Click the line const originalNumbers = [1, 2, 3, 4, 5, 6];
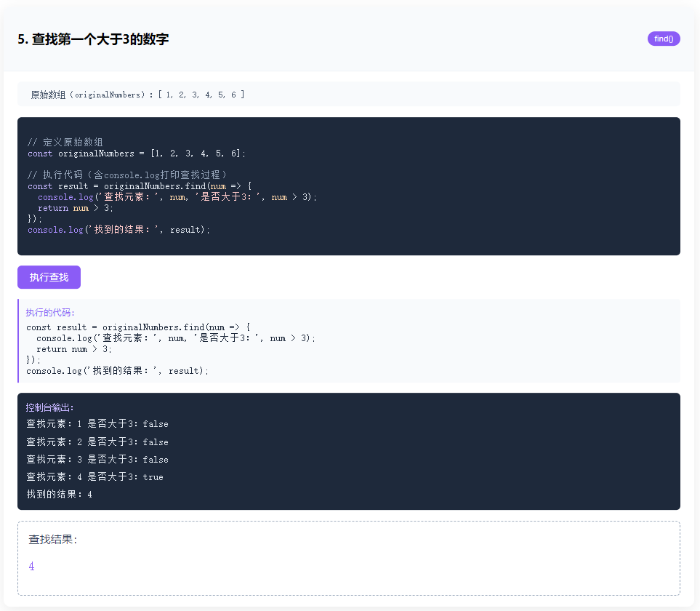The width and height of the screenshot is (700, 611). (x=137, y=153)
